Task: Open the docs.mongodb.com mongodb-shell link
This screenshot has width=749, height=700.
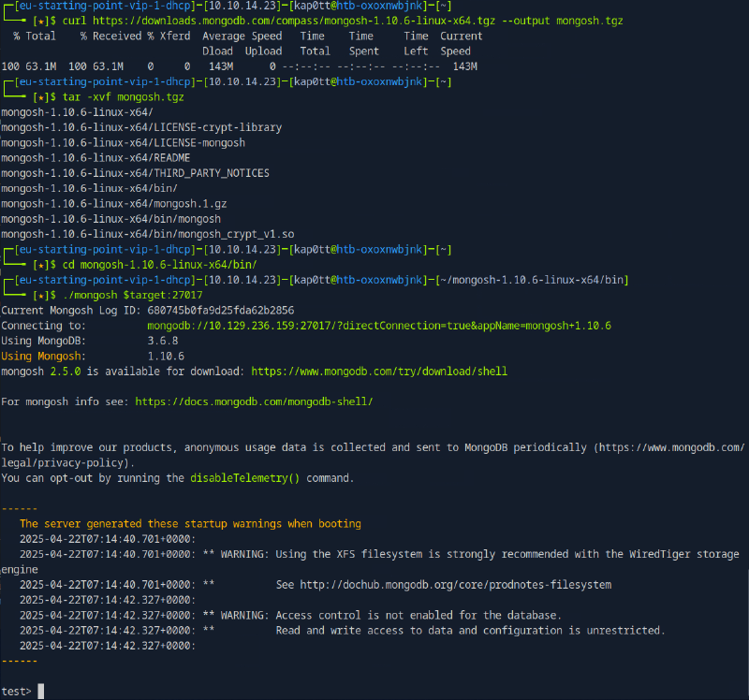Action: (254, 401)
